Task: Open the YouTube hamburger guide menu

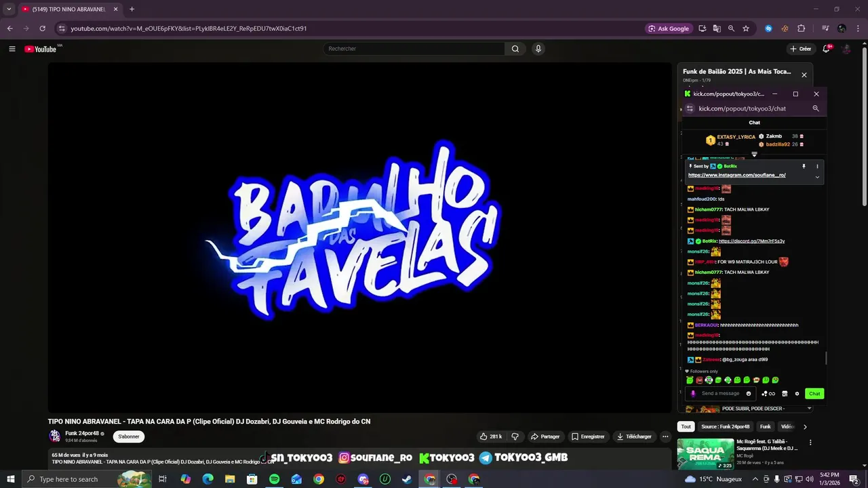Action: 12,49
